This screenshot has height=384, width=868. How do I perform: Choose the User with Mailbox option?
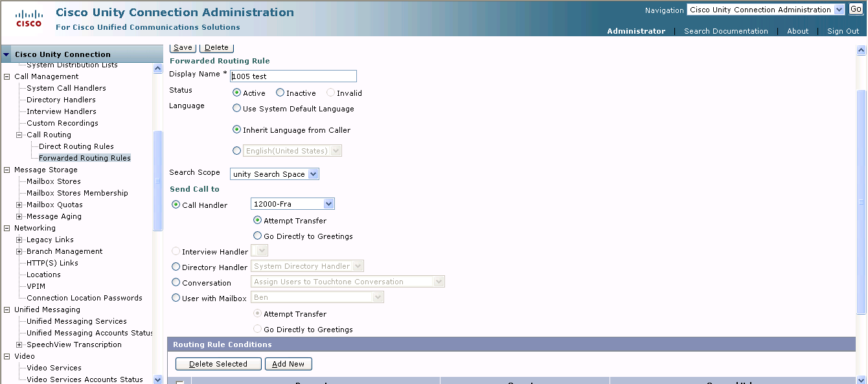[176, 298]
